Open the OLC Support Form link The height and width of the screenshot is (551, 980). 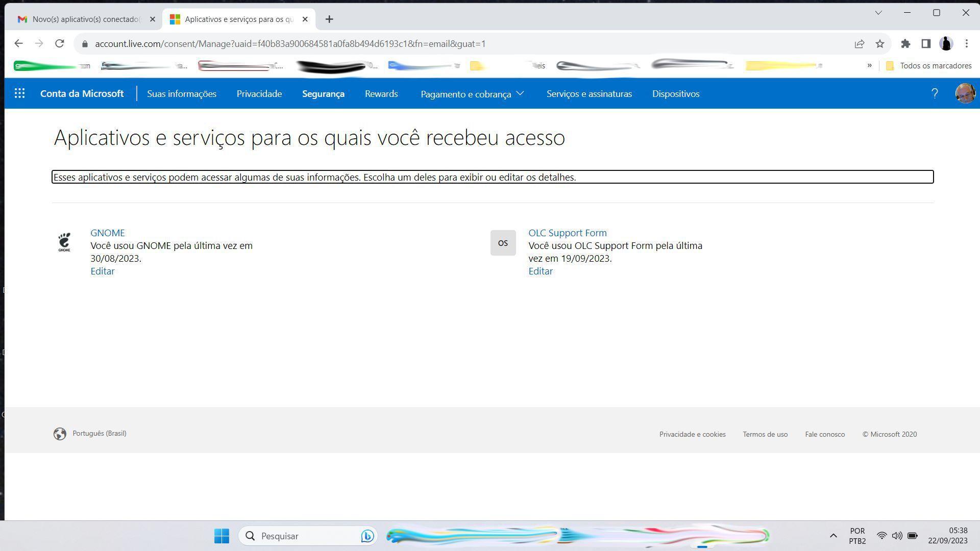click(568, 233)
